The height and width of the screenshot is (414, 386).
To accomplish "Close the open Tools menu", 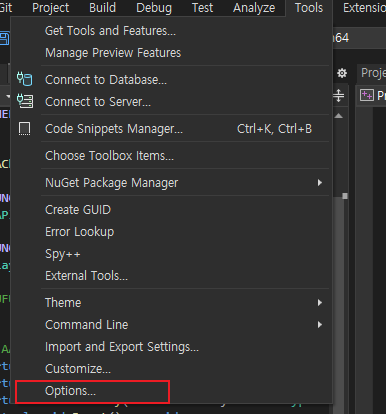I will [309, 8].
